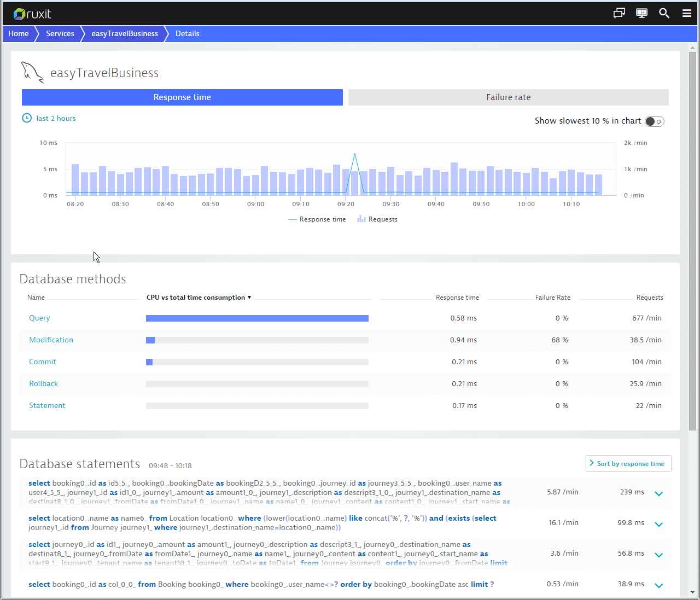700x600 pixels.
Task: Open the Statement database method
Action: point(47,405)
